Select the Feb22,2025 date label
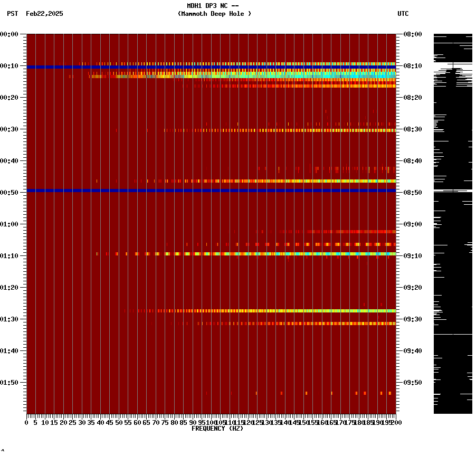Image resolution: width=476 pixels, height=456 pixels. click(44, 14)
